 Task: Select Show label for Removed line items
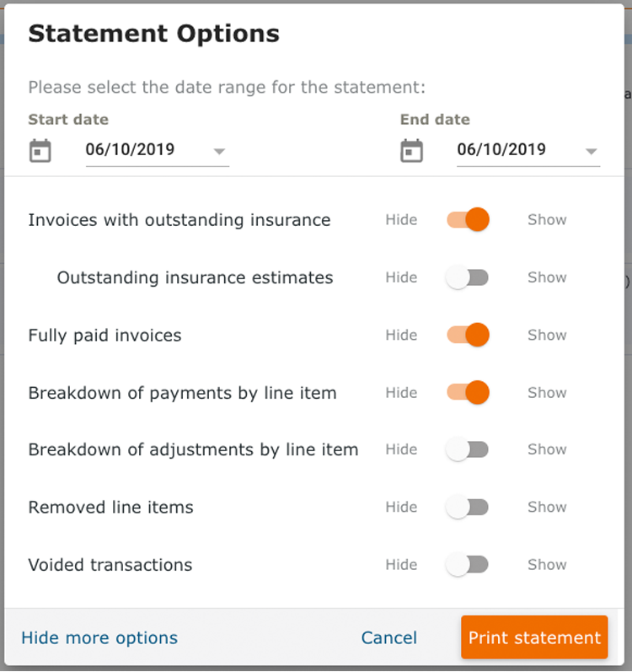[547, 507]
